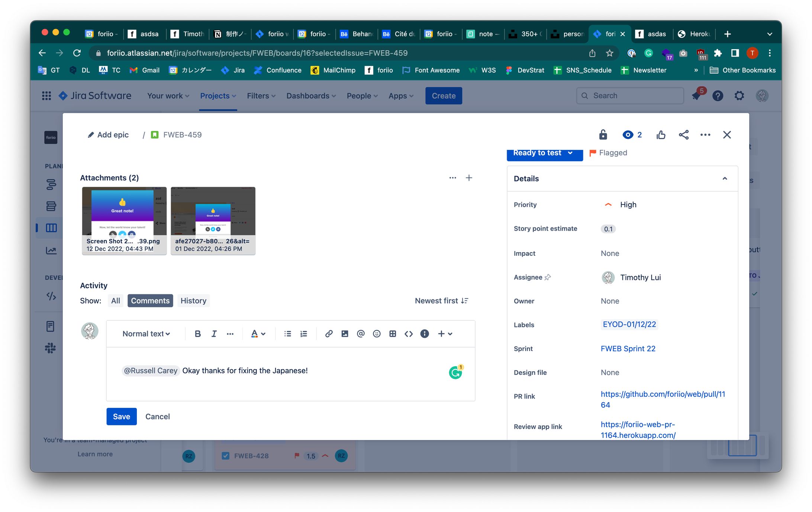The width and height of the screenshot is (812, 512).
Task: Open People menu
Action: (362, 96)
